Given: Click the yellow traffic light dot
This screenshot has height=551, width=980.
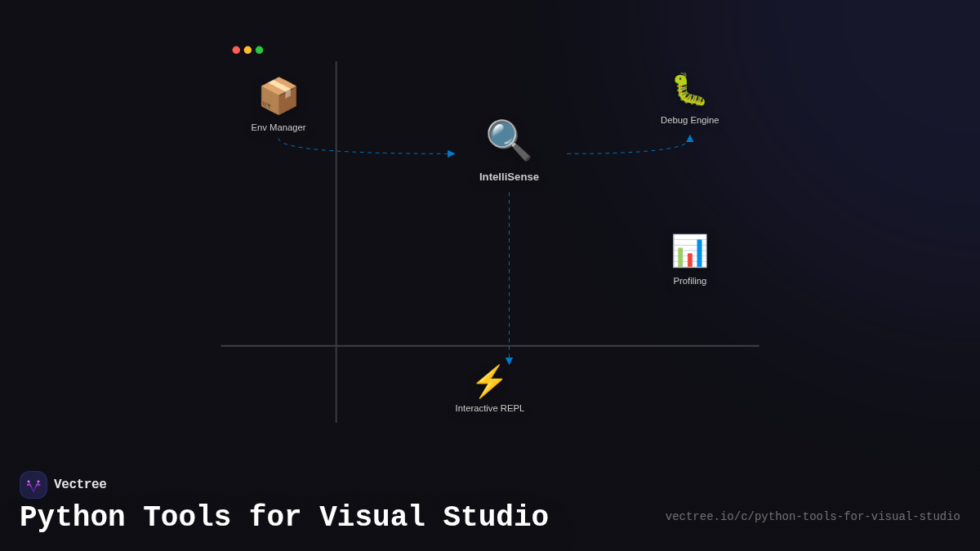Looking at the screenshot, I should point(247,49).
